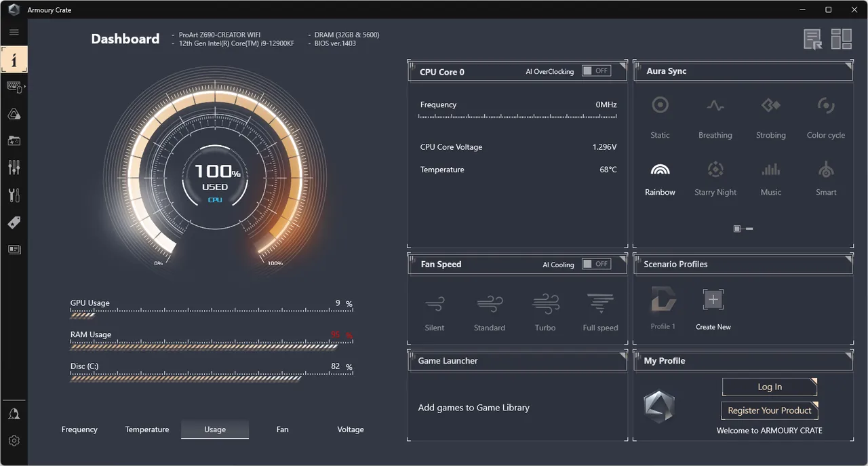Click the CPU Frequency scale bar
868x466 pixels.
coord(517,117)
